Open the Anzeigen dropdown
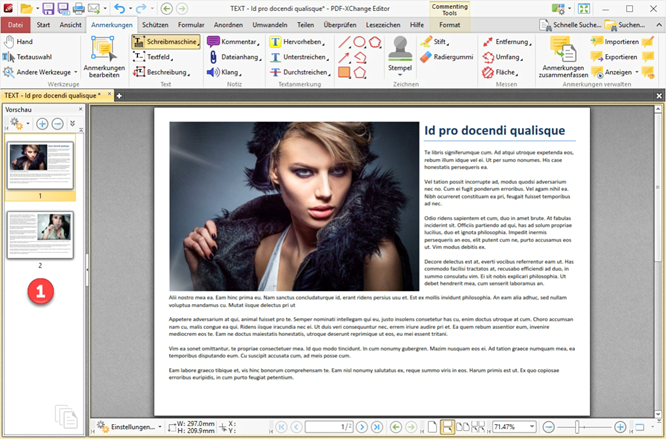Image resolution: width=666 pixels, height=439 pixels. (x=615, y=72)
